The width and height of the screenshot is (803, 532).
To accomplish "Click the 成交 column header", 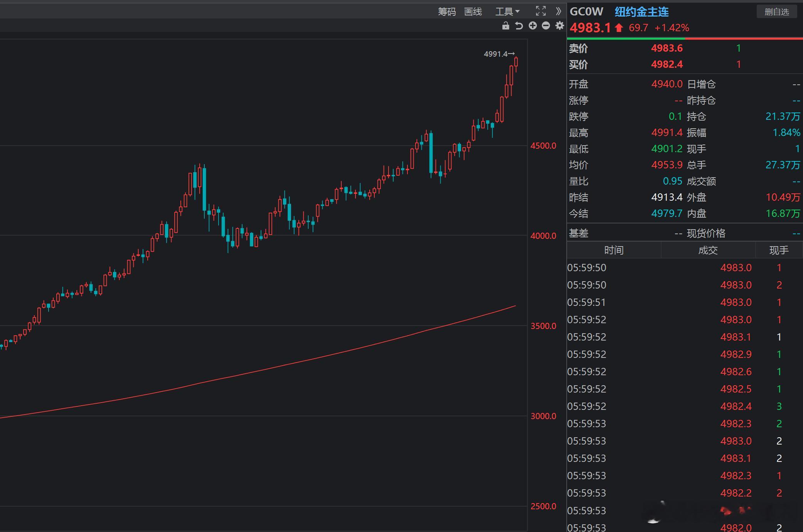I will (x=708, y=250).
